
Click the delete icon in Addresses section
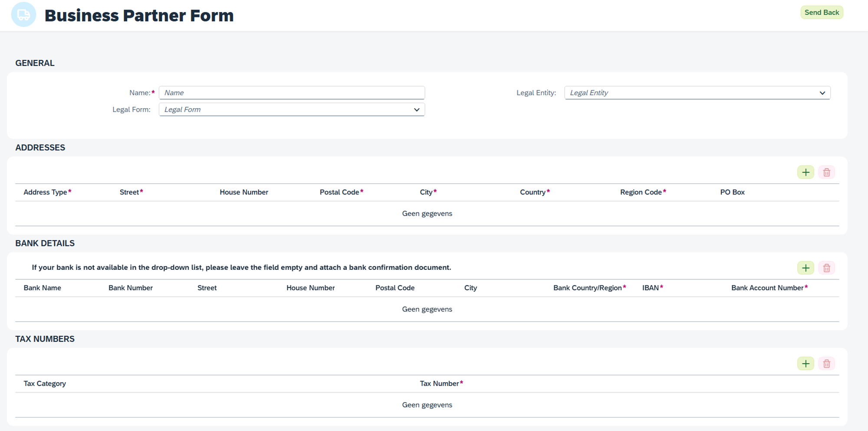click(827, 172)
